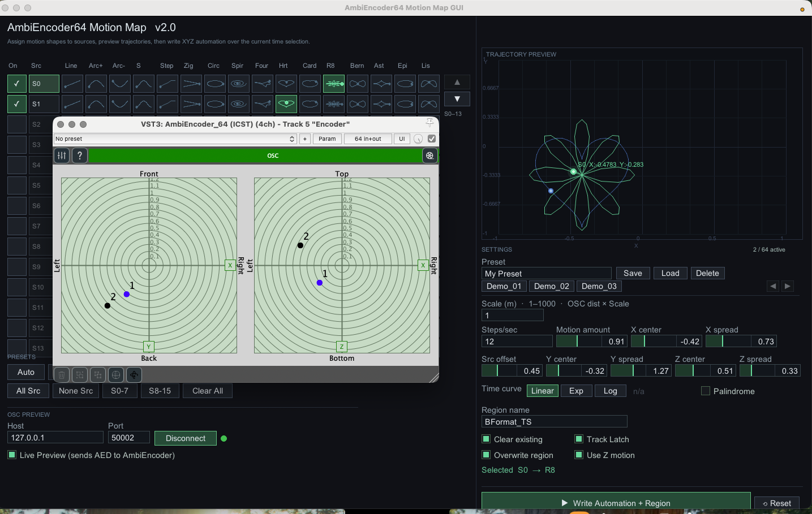Open the 64 in+out routing menu
The height and width of the screenshot is (514, 812).
pos(368,139)
